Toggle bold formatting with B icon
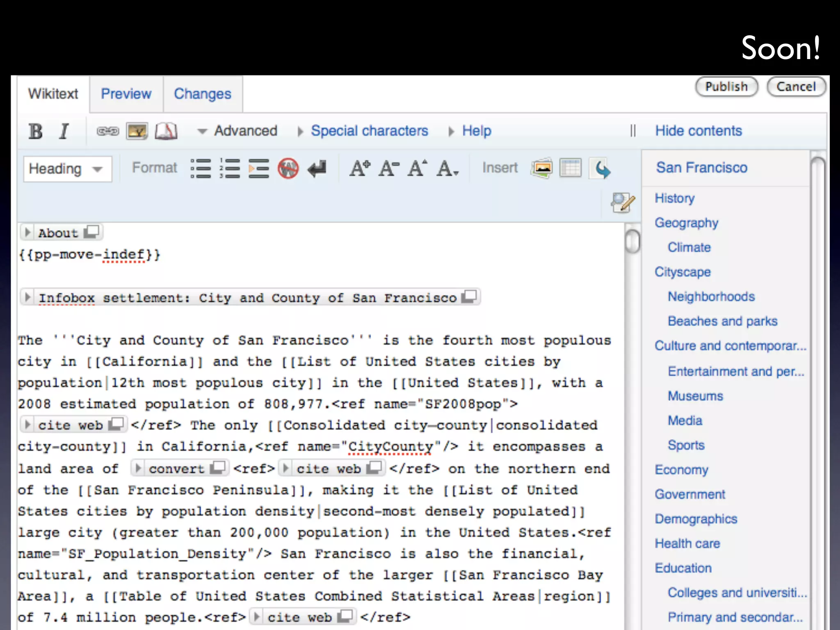840x630 pixels. click(x=36, y=131)
